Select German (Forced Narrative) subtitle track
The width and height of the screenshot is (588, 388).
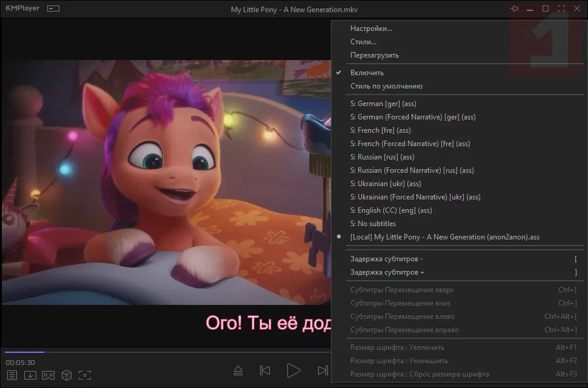[x=458, y=117]
